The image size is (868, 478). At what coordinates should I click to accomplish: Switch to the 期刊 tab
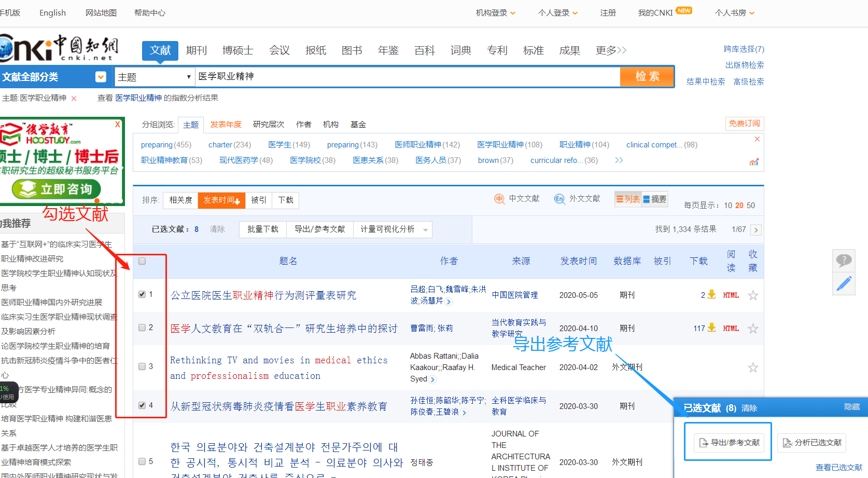click(197, 50)
